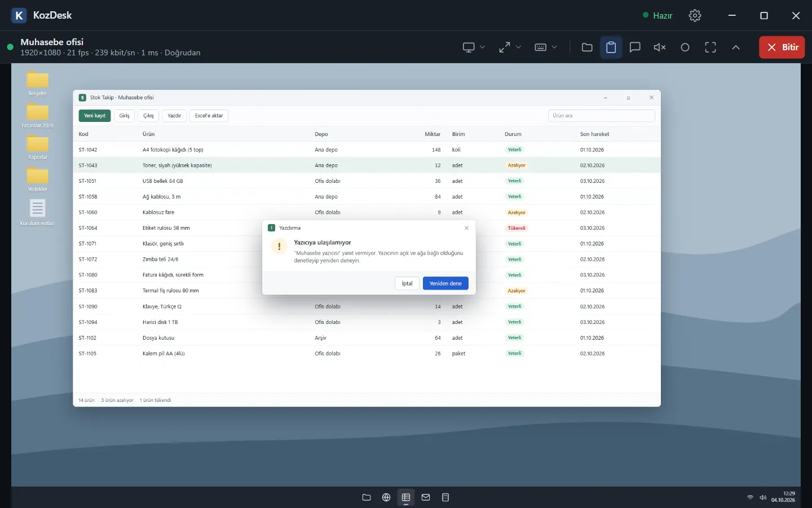812x508 pixels.
Task: Select the Yedekler desktop folder
Action: click(x=38, y=179)
